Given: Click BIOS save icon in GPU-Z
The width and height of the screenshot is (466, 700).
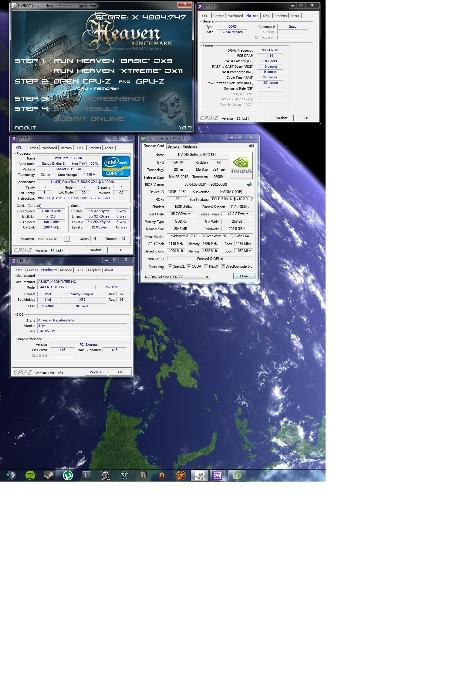Looking at the screenshot, I should [x=250, y=184].
